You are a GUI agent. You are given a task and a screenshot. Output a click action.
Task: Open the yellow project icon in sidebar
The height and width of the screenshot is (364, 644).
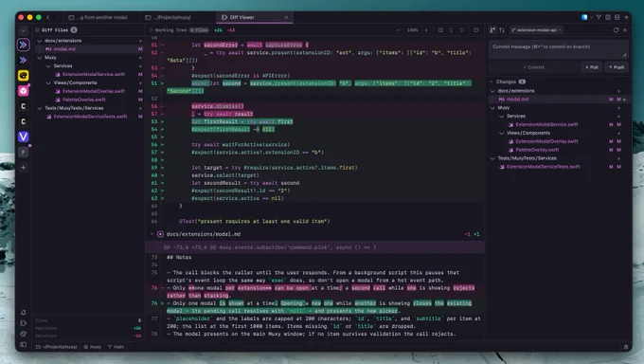tap(24, 75)
